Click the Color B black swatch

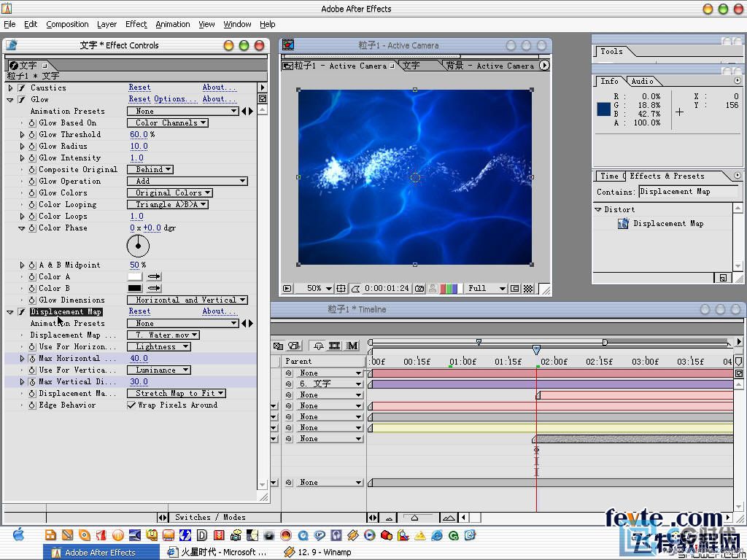tap(135, 288)
